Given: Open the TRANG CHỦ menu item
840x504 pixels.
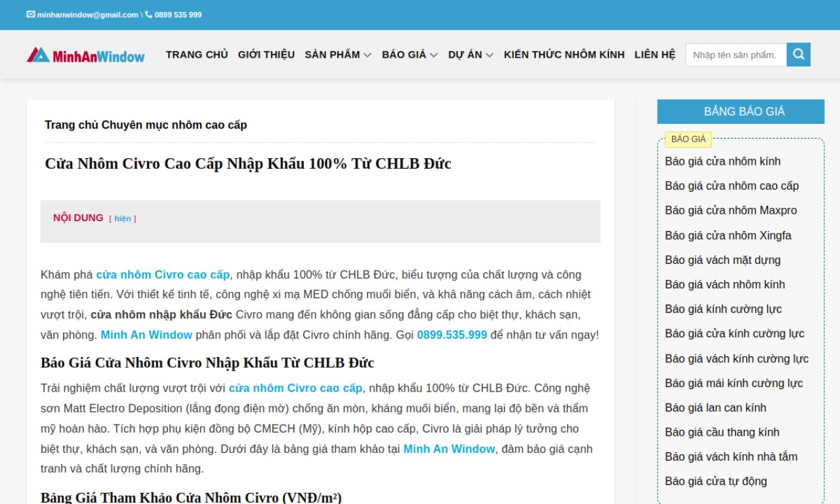Looking at the screenshot, I should (x=197, y=55).
